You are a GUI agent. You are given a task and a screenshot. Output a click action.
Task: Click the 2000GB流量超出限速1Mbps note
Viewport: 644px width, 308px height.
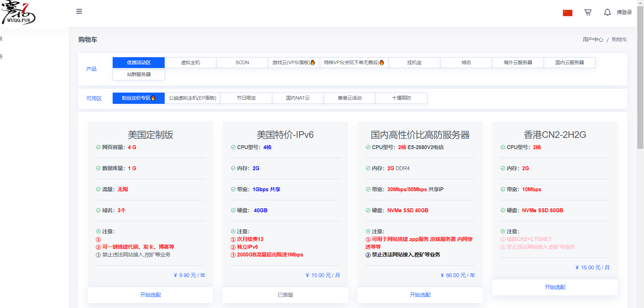click(x=270, y=255)
